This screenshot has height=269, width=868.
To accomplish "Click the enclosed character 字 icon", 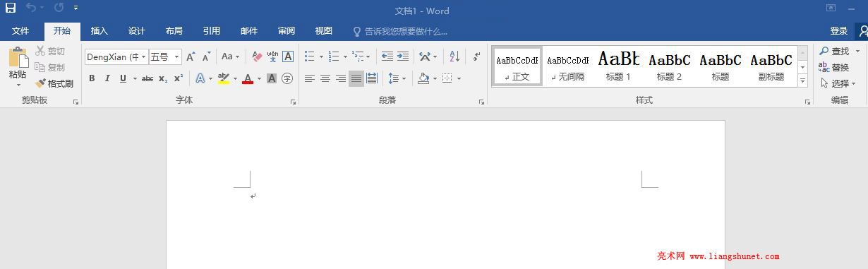I will [x=287, y=78].
